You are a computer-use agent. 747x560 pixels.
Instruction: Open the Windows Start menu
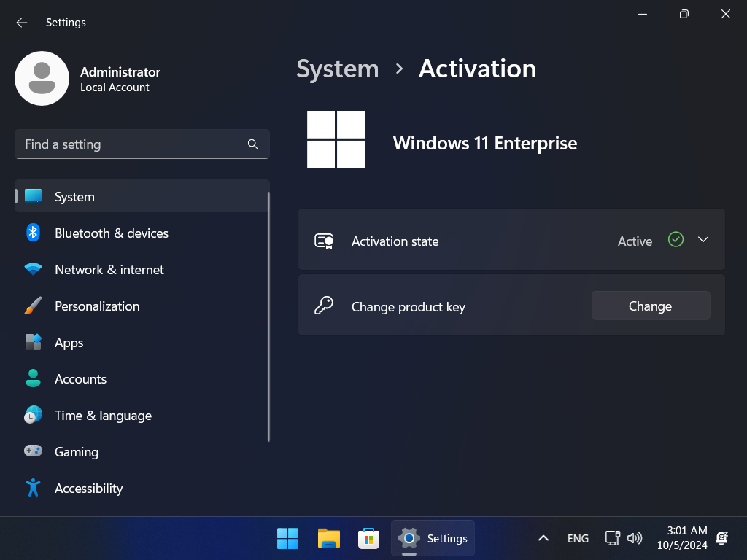[x=287, y=538]
